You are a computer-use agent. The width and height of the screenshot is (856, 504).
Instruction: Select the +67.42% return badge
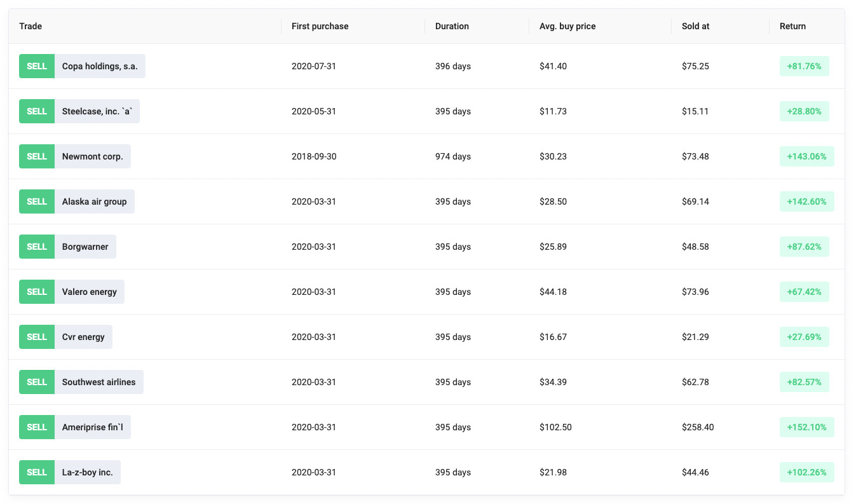pyautogui.click(x=804, y=292)
